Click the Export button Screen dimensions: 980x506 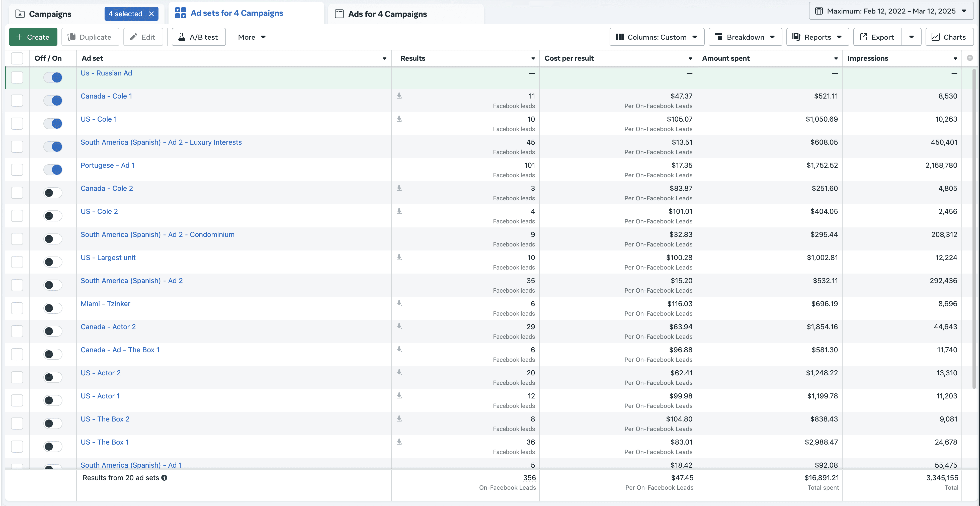877,37
